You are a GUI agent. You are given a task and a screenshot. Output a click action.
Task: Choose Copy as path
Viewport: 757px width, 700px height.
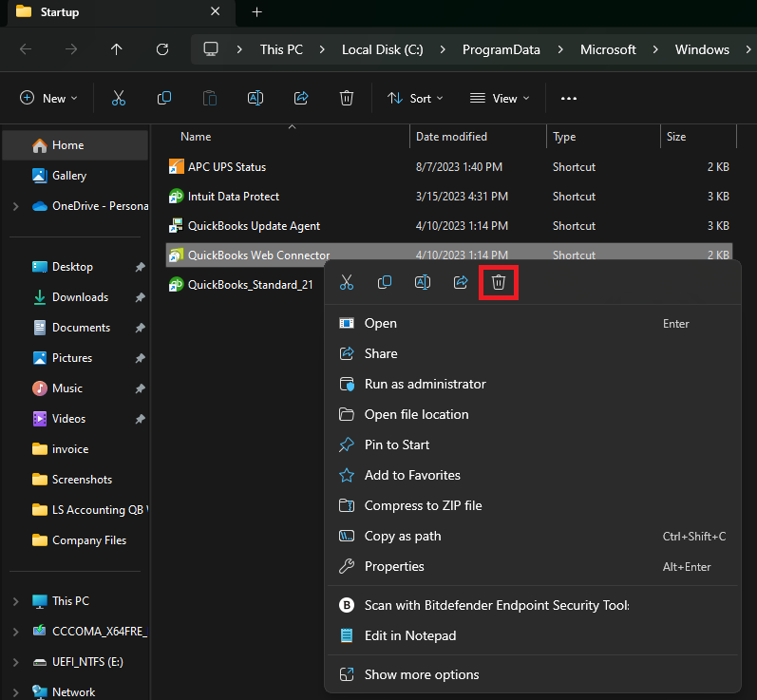pyautogui.click(x=533, y=537)
